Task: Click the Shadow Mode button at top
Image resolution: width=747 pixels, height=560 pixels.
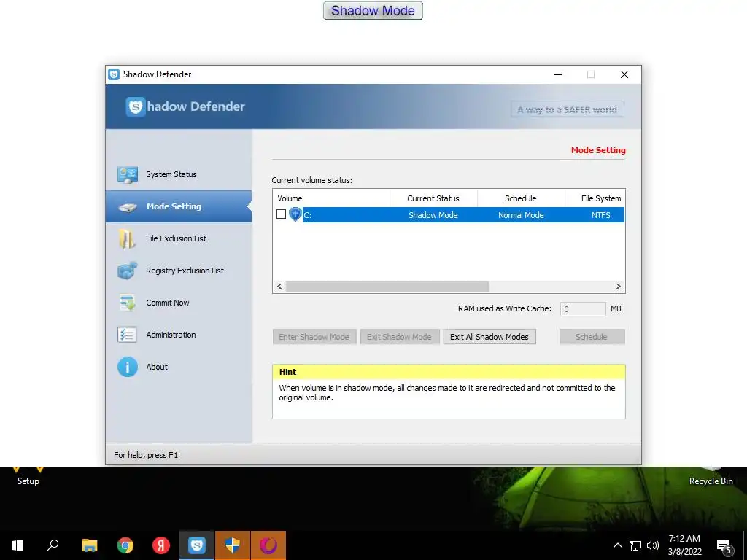Action: pyautogui.click(x=373, y=10)
